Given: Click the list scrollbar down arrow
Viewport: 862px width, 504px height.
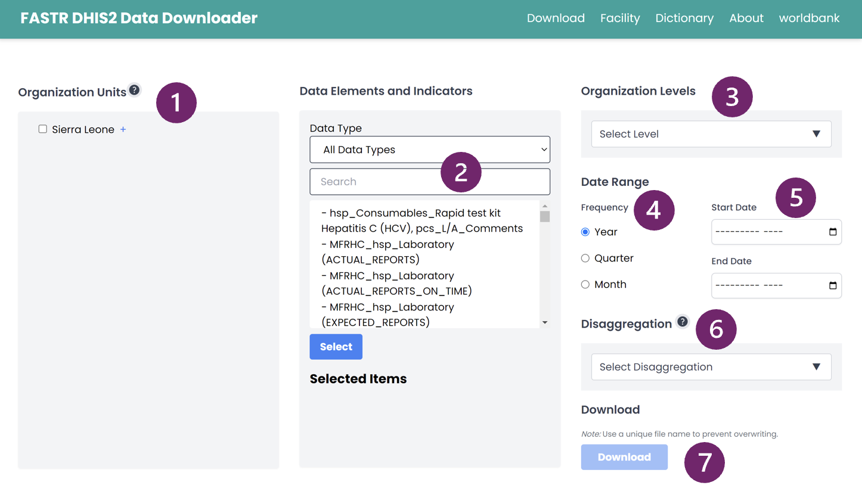Looking at the screenshot, I should tap(545, 322).
